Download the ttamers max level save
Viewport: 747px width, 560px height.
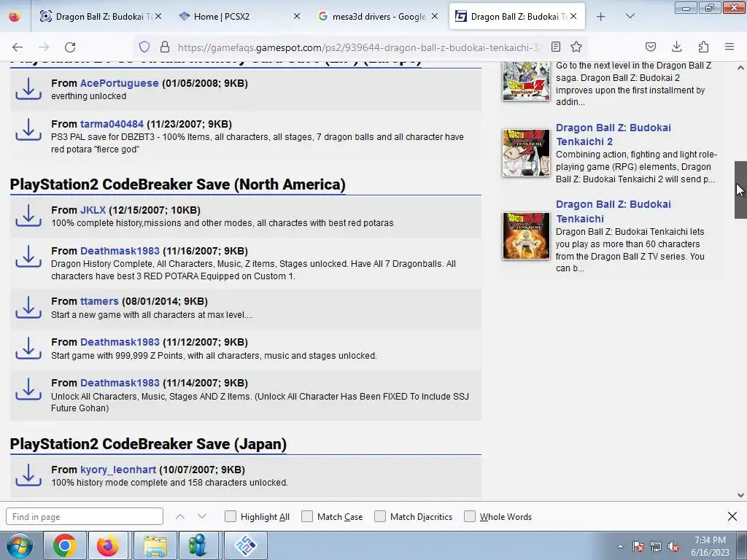coord(28,307)
